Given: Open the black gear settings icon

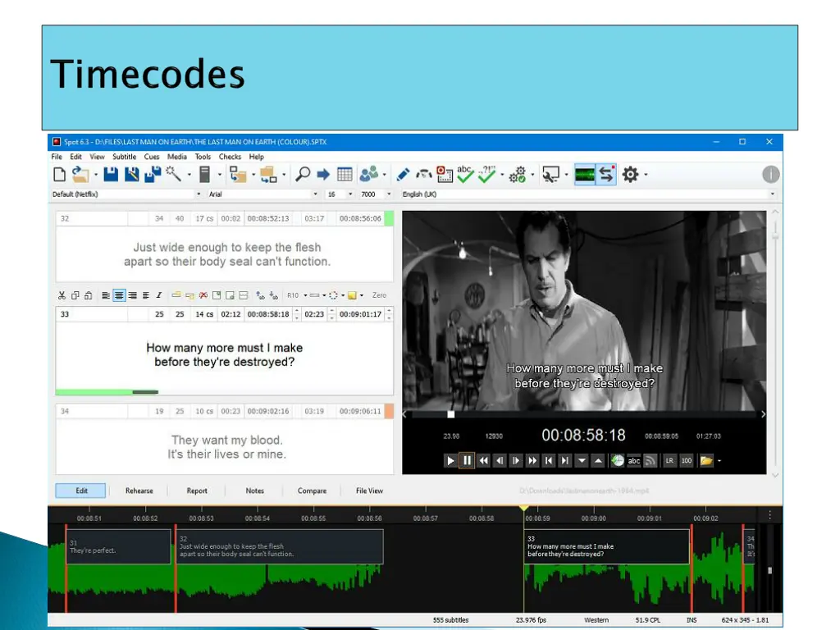Looking at the screenshot, I should 631,174.
